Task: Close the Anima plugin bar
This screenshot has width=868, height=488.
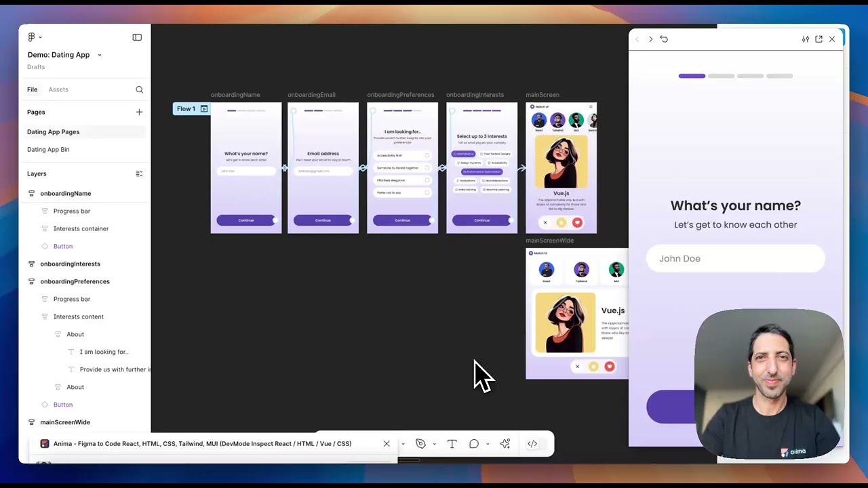Action: [x=387, y=444]
